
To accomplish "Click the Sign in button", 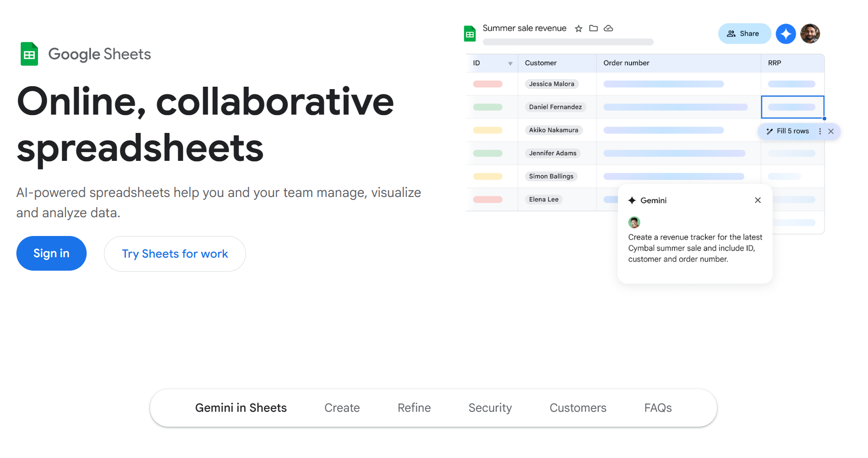I will coord(52,253).
